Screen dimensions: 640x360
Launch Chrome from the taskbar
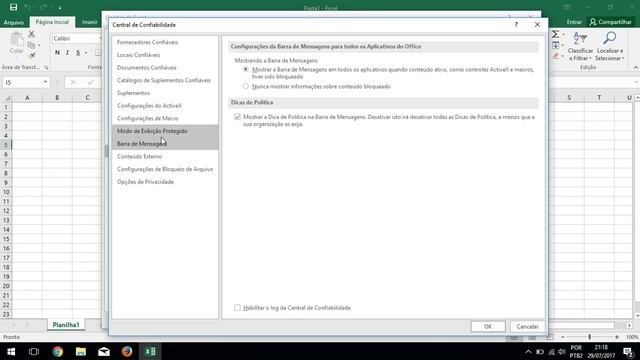point(58,351)
